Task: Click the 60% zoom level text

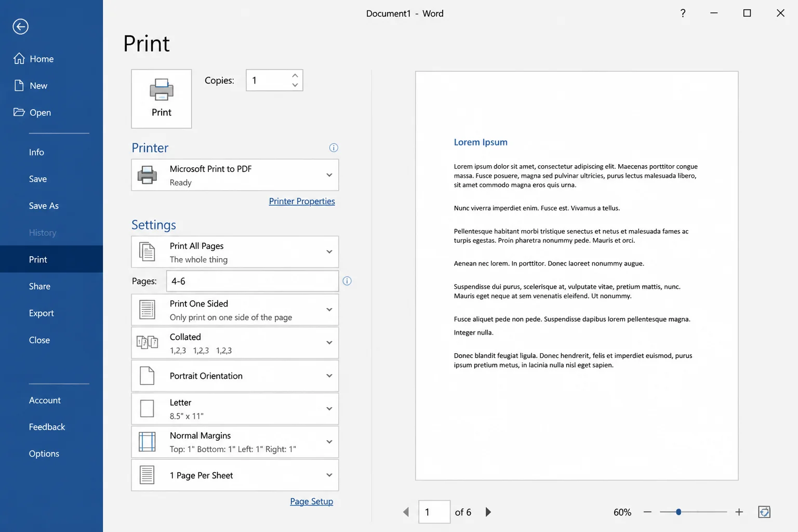Action: tap(622, 512)
